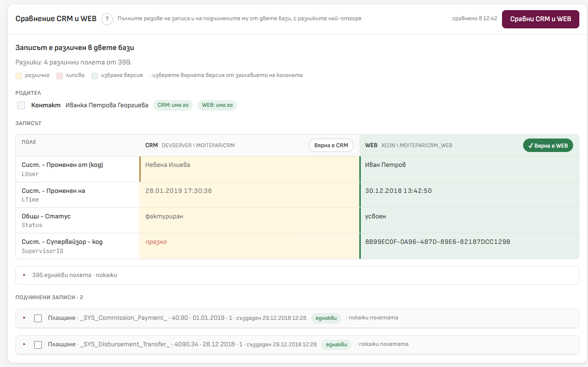
Task: Select WEB time 30.12.2018 13:42:50
Action: (398, 191)
